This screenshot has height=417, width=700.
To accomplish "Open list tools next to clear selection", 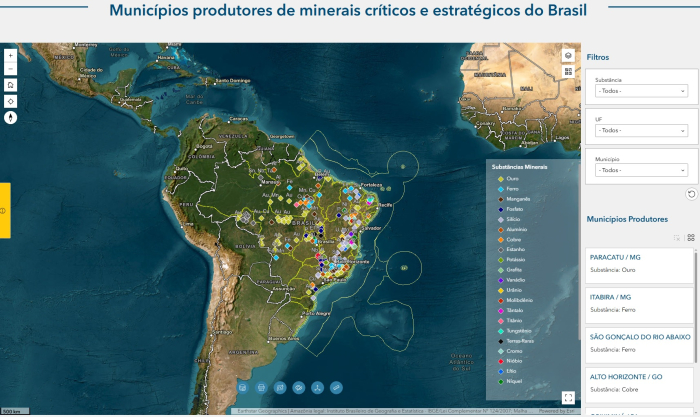I will pyautogui.click(x=691, y=238).
